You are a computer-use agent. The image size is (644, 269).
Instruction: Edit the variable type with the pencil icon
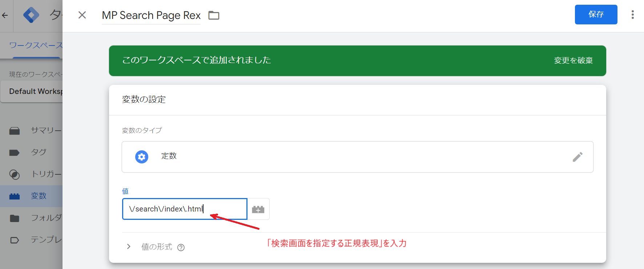577,157
